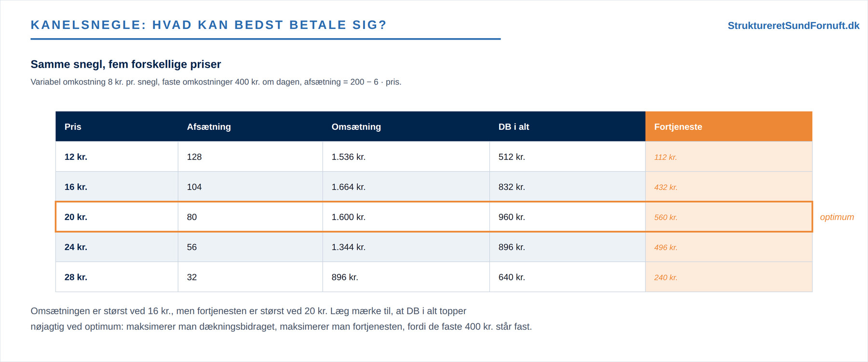Viewport: 868px width, 362px height.
Task: Select the orange Fortjeneste column header
Action: pyautogui.click(x=729, y=126)
